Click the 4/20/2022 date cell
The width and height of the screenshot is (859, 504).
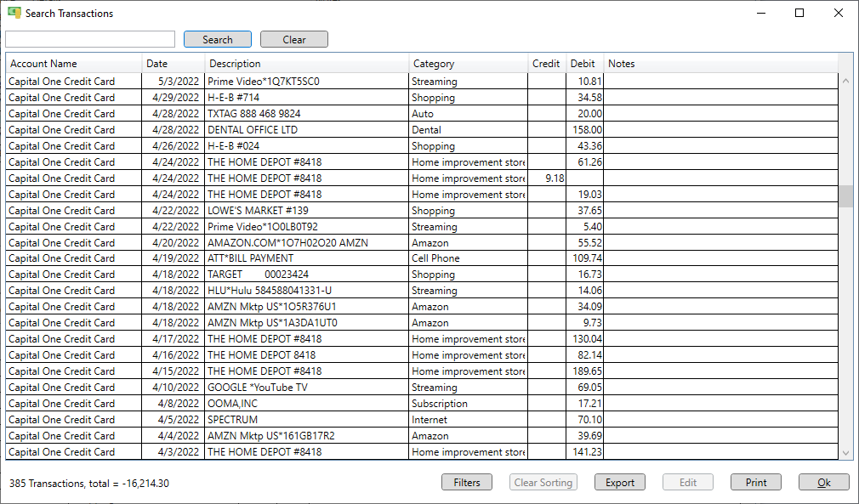point(174,243)
